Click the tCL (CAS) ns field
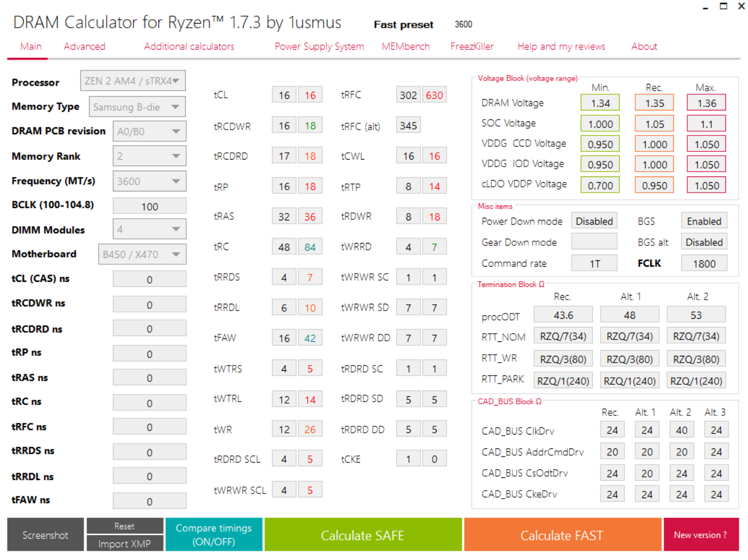 click(149, 279)
